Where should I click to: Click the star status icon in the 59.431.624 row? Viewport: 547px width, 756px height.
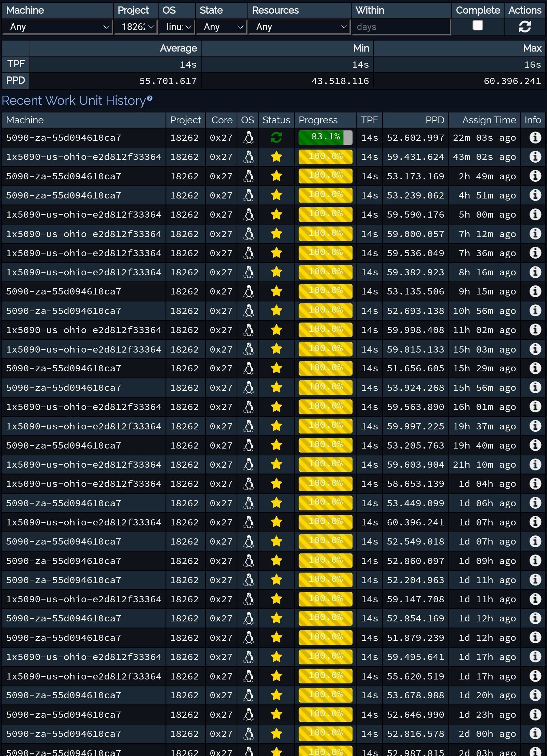(276, 157)
